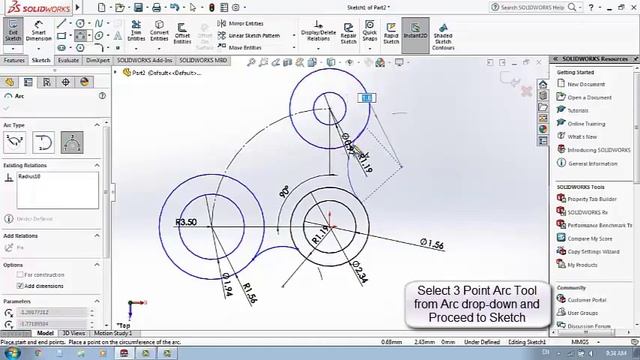Viewport: 640px width, 360px height.
Task: Open the Arc tool dropdown arrow
Action: click(89, 36)
